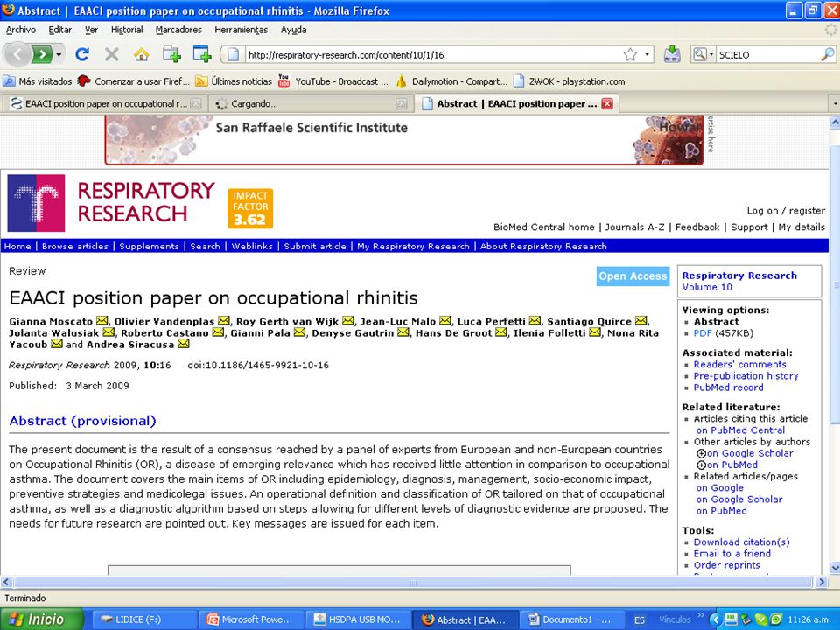Click the vertical scrollbar down arrow
The height and width of the screenshot is (630, 840).
tap(834, 567)
